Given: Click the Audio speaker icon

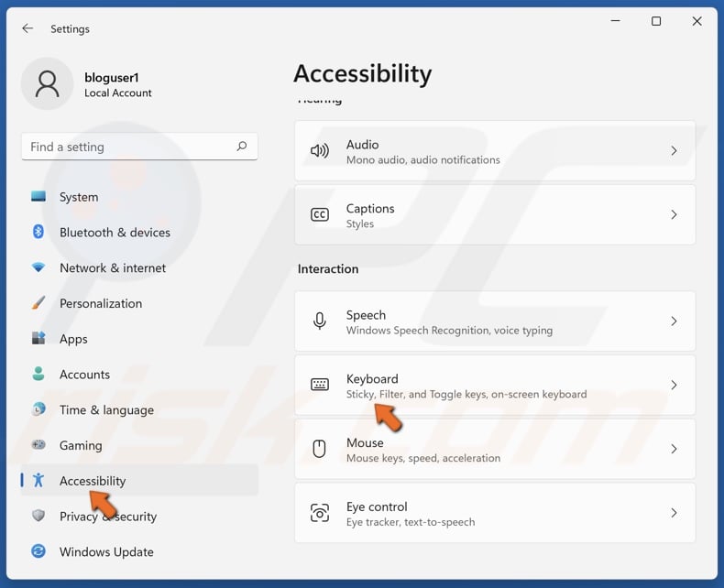Looking at the screenshot, I should [x=320, y=150].
